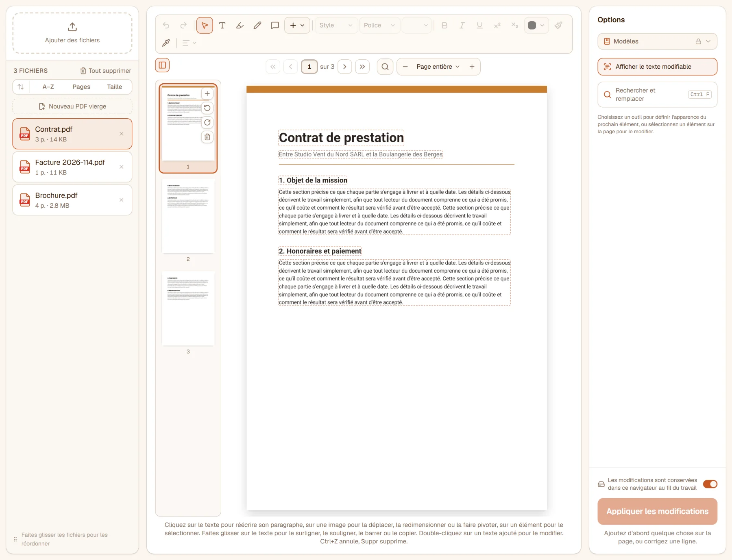Rotate page 1 clockwise
This screenshot has height=560, width=732.
coord(207,122)
